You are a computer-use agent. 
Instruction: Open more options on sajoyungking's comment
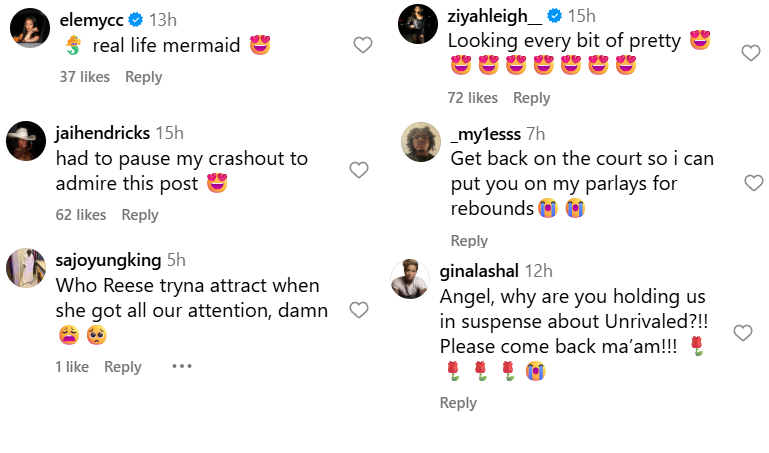181,366
